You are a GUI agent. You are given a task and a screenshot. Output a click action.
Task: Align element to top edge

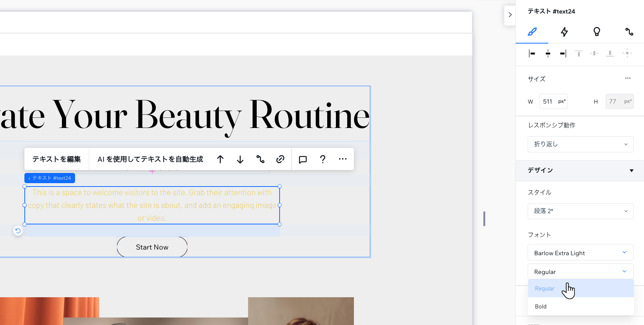579,54
